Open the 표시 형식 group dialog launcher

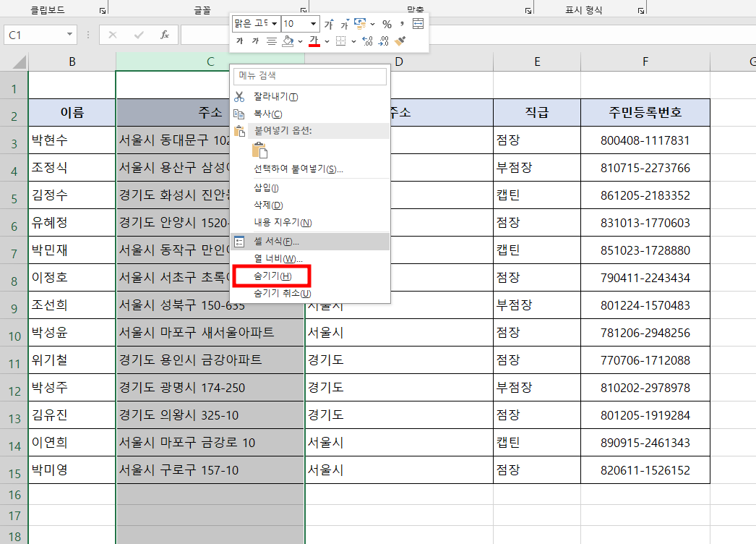(x=641, y=10)
